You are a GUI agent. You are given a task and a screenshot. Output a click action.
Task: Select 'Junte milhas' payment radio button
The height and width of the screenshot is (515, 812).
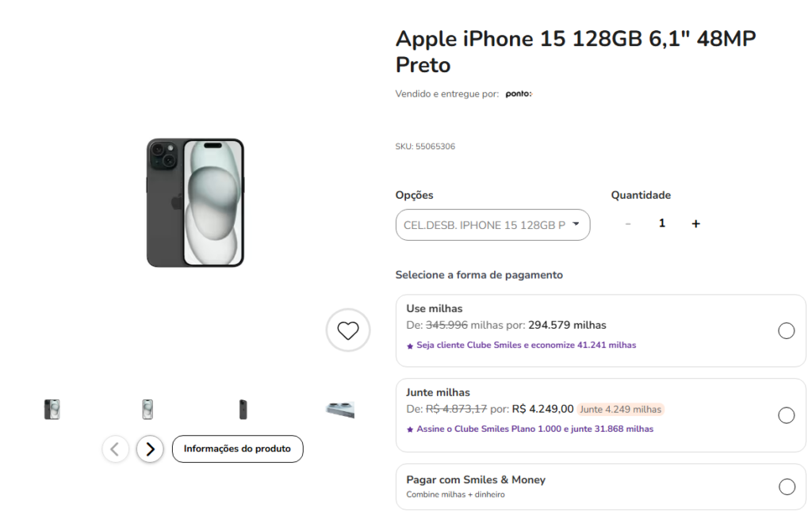[786, 415]
